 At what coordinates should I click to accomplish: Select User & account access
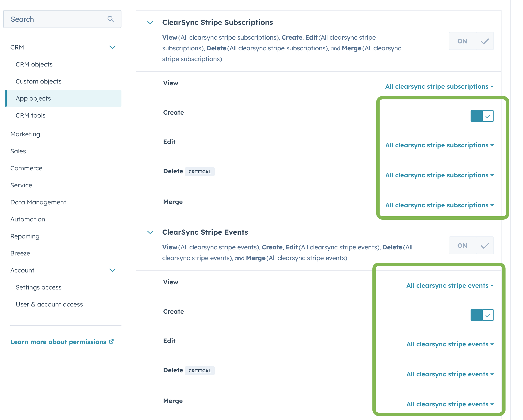49,304
